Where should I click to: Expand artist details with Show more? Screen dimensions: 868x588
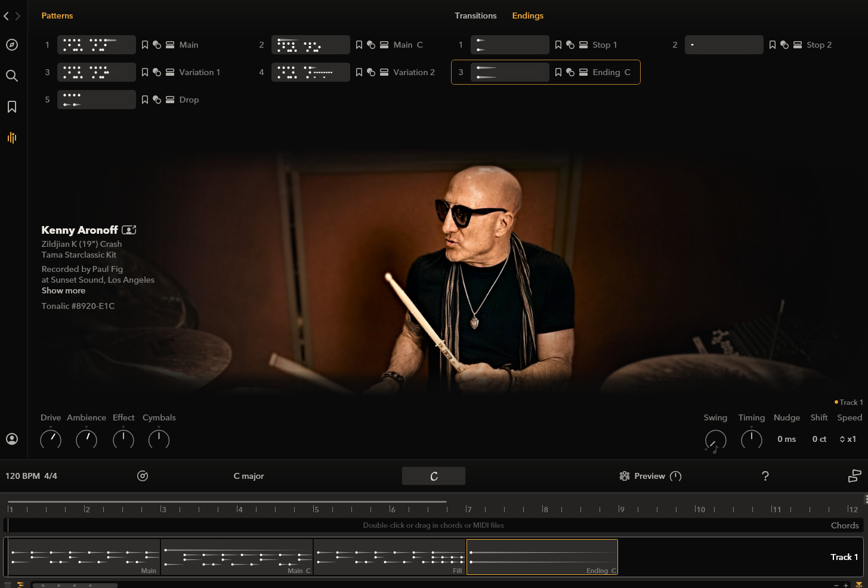[63, 290]
